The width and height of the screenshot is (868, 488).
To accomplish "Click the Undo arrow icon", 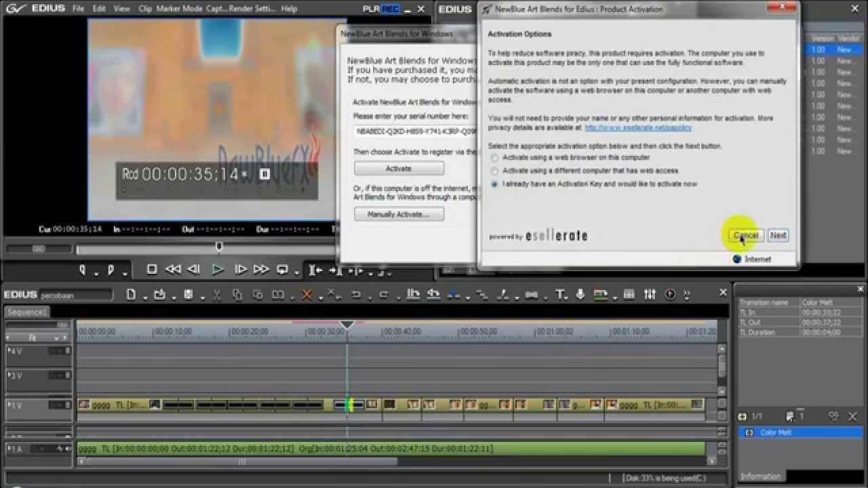I will click(355, 294).
